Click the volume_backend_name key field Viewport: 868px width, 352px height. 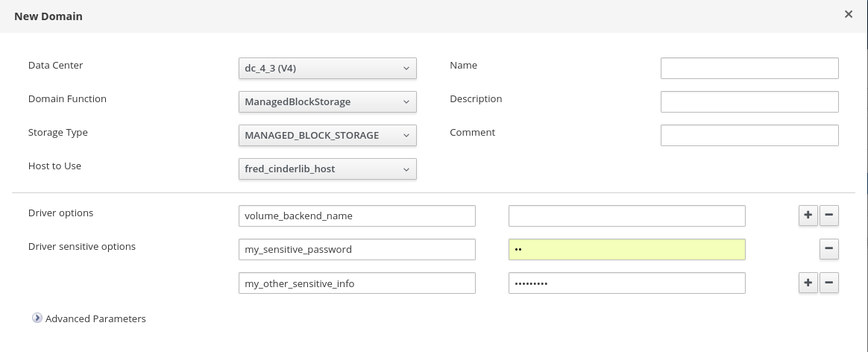(x=356, y=216)
